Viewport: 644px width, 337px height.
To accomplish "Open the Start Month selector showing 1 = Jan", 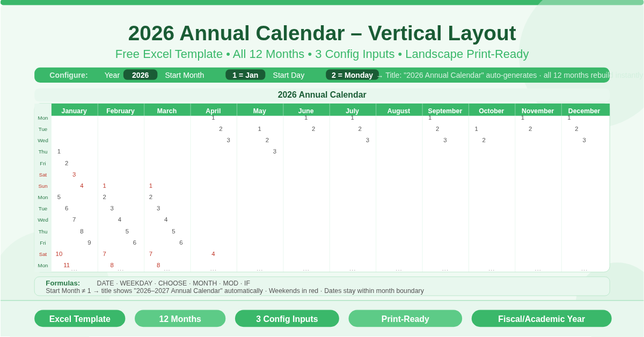I will coord(245,75).
